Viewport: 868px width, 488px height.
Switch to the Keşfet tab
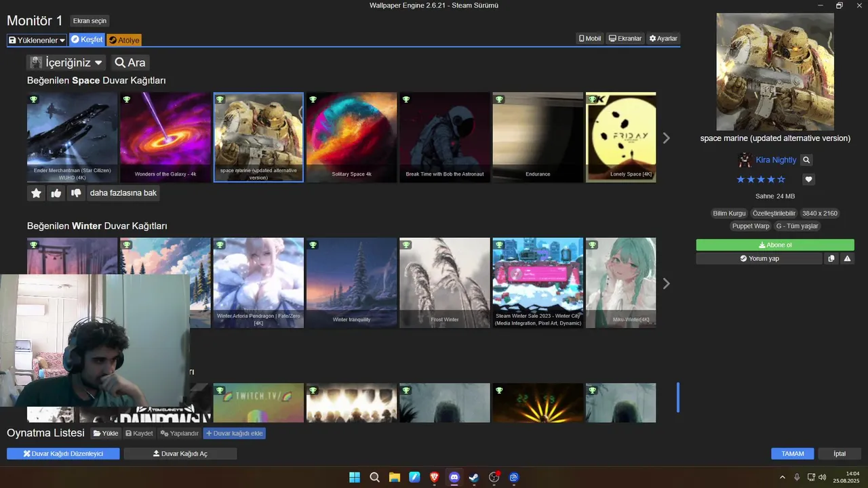pyautogui.click(x=87, y=39)
